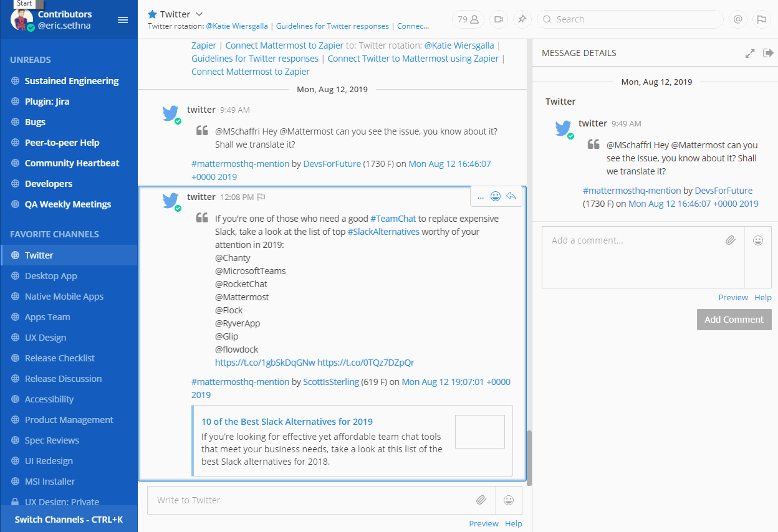Add reaction emoji to the 12:08 PM post
The image size is (778, 532).
point(496,196)
